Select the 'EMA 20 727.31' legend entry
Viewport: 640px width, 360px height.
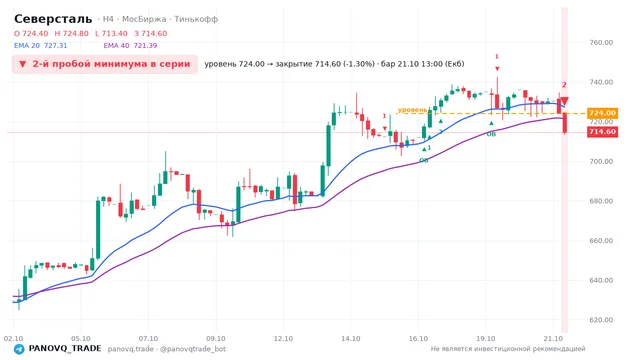pyautogui.click(x=40, y=45)
